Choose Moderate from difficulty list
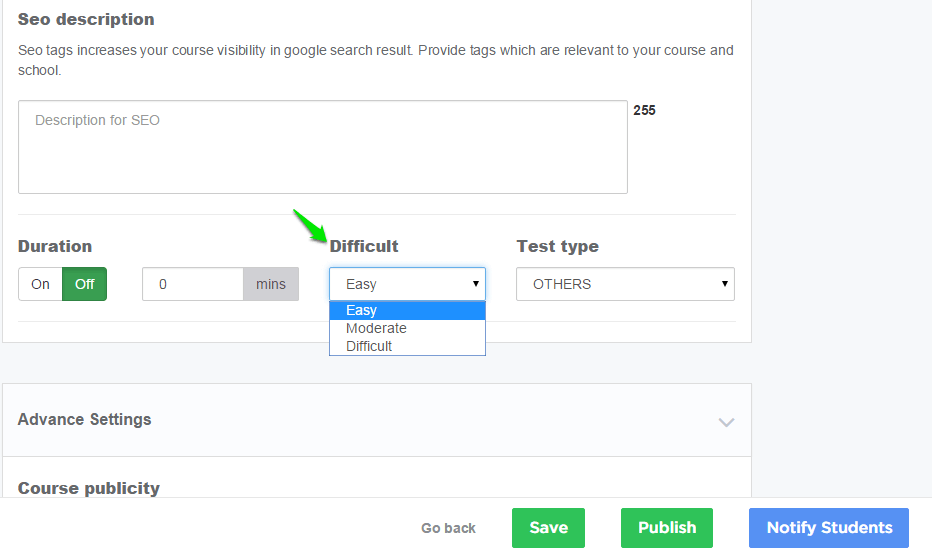 [x=407, y=328]
